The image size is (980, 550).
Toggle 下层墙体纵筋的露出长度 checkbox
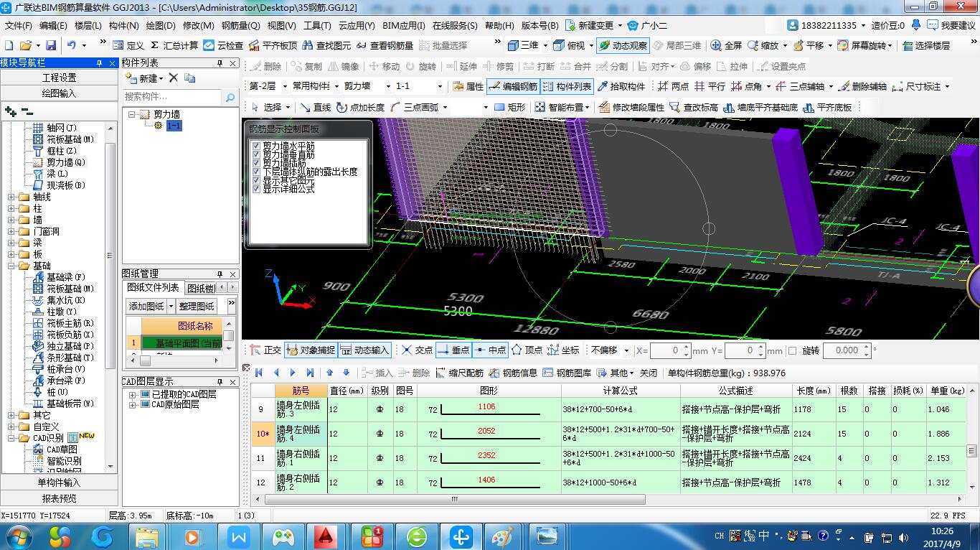(256, 172)
